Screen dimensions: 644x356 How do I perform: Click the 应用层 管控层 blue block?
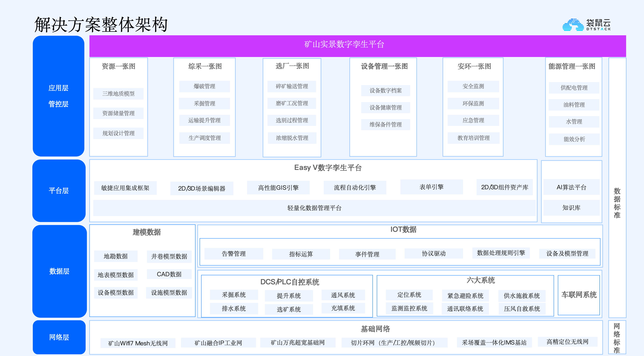pyautogui.click(x=58, y=96)
